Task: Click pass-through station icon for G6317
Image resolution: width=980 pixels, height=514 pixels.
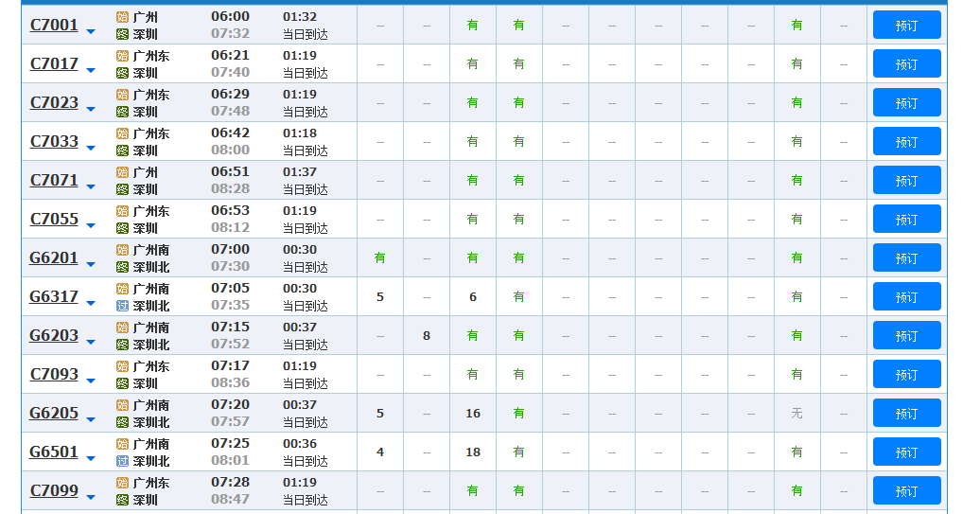Action: click(x=123, y=305)
